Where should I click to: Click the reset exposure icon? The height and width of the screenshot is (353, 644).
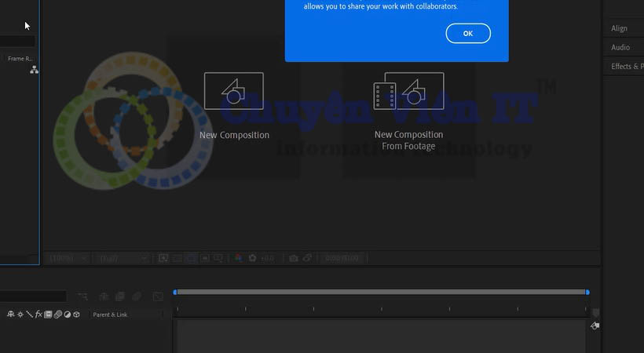pos(252,258)
